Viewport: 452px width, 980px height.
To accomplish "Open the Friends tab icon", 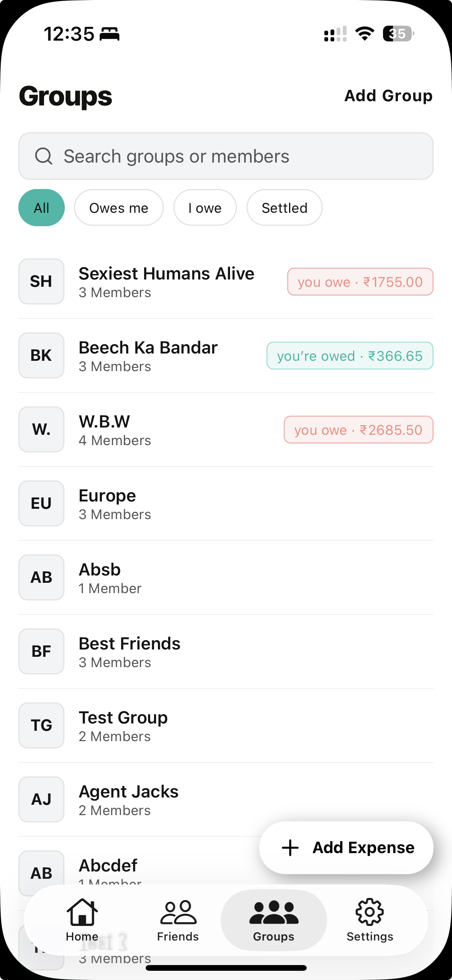I will (178, 912).
